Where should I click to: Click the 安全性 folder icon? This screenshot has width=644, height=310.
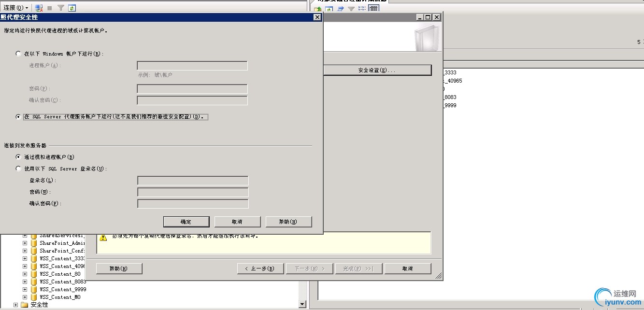coord(25,305)
